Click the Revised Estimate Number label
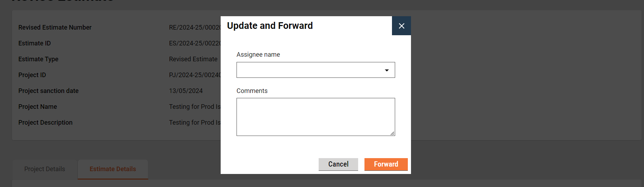This screenshot has width=644, height=187. click(55, 27)
